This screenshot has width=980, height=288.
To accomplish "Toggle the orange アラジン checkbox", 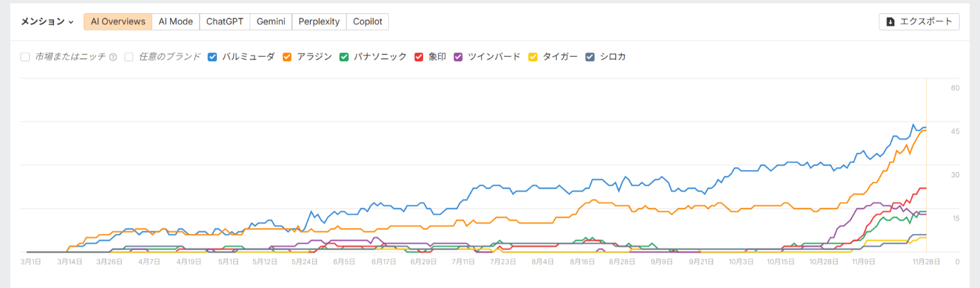I will (287, 57).
